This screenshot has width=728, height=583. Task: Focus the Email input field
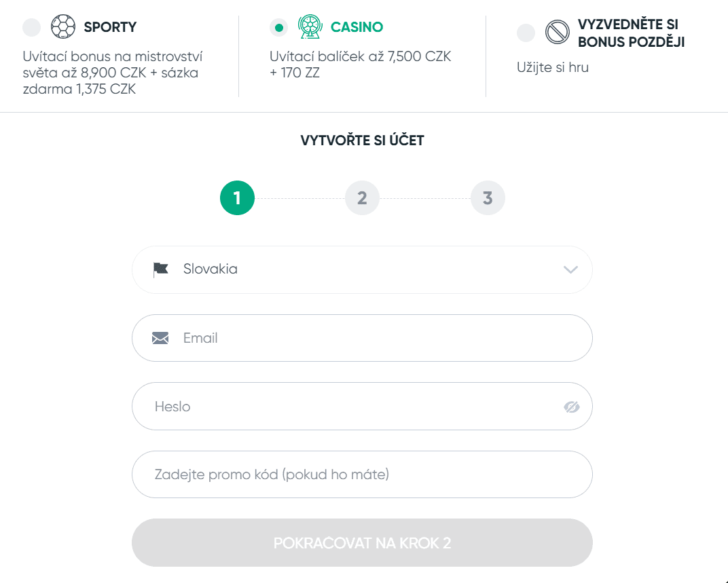pos(362,338)
